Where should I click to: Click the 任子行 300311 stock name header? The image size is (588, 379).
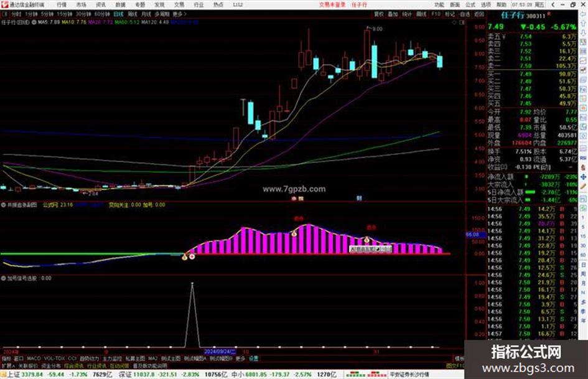(523, 16)
